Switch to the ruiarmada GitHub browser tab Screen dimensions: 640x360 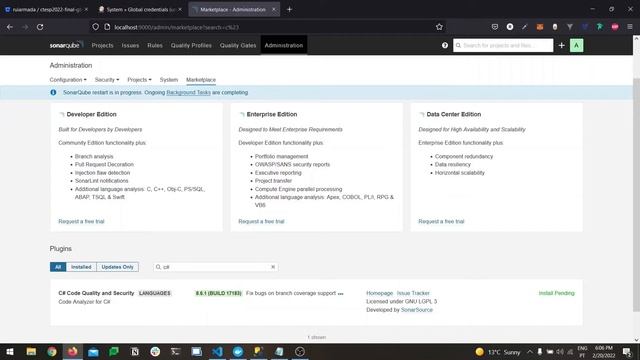[x=46, y=9]
